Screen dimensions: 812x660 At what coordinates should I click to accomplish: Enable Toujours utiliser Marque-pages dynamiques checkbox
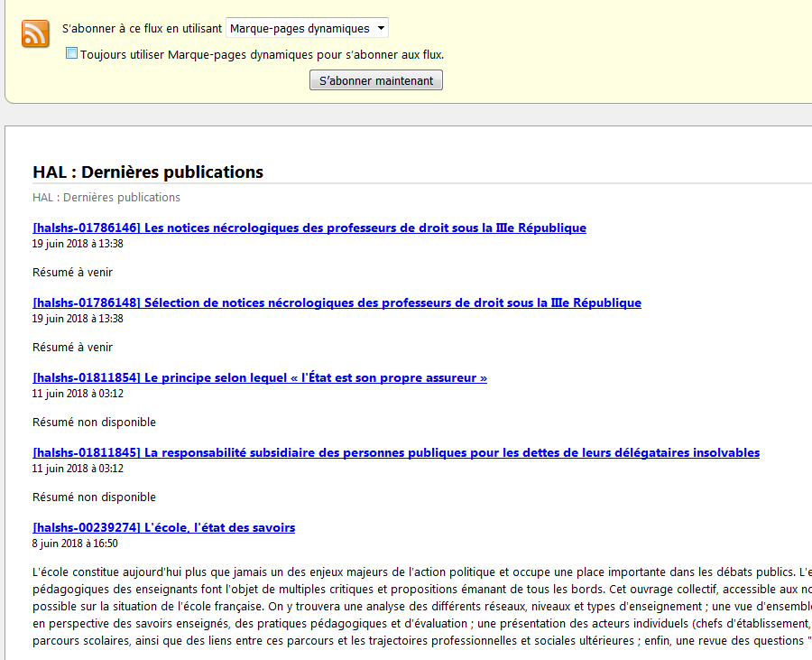pos(71,53)
